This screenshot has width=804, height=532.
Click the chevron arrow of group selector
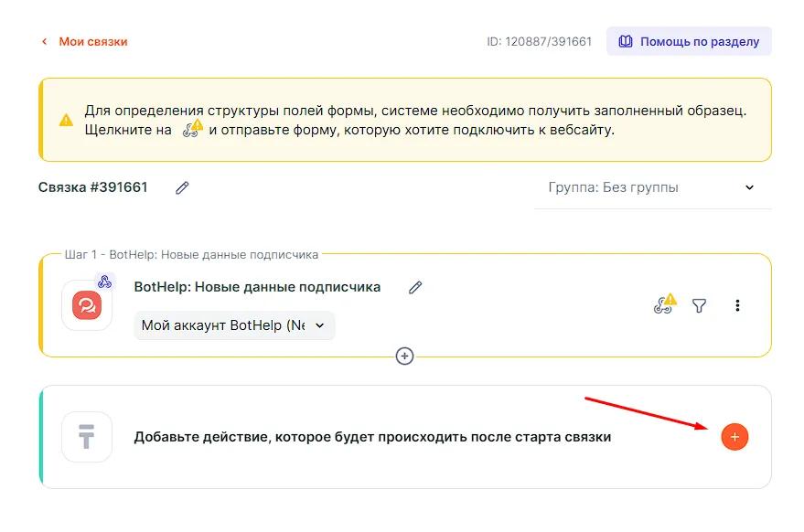click(749, 187)
